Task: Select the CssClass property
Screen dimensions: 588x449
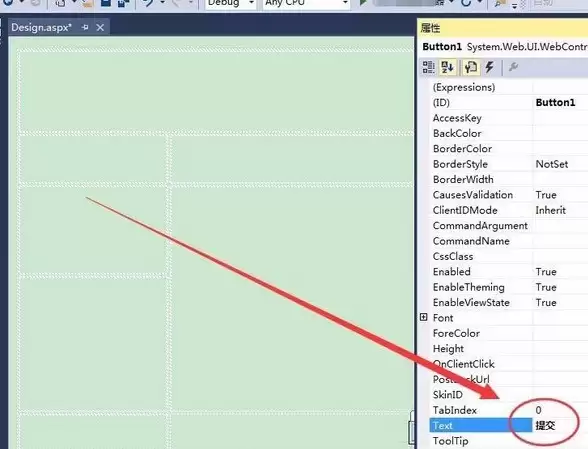Action: point(453,256)
